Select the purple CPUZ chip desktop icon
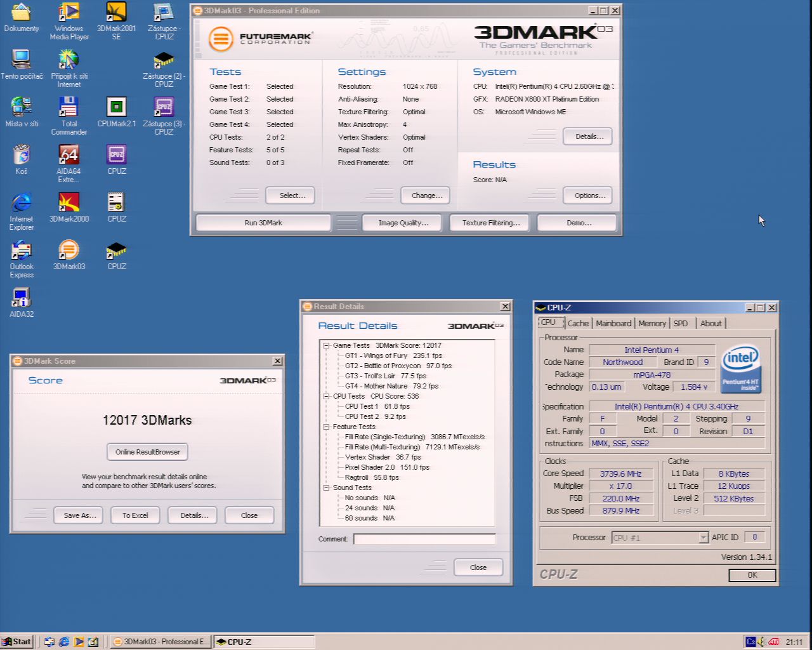This screenshot has width=812, height=650. click(x=116, y=159)
